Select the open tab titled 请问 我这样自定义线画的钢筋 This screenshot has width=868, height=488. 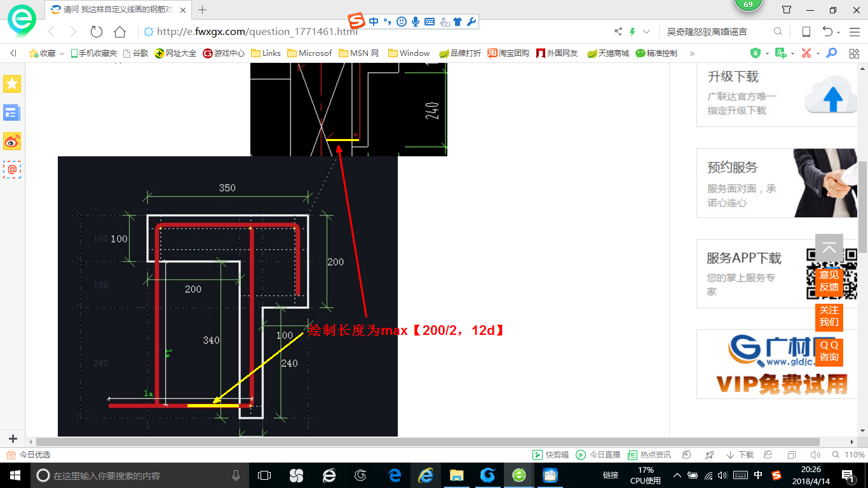click(118, 10)
